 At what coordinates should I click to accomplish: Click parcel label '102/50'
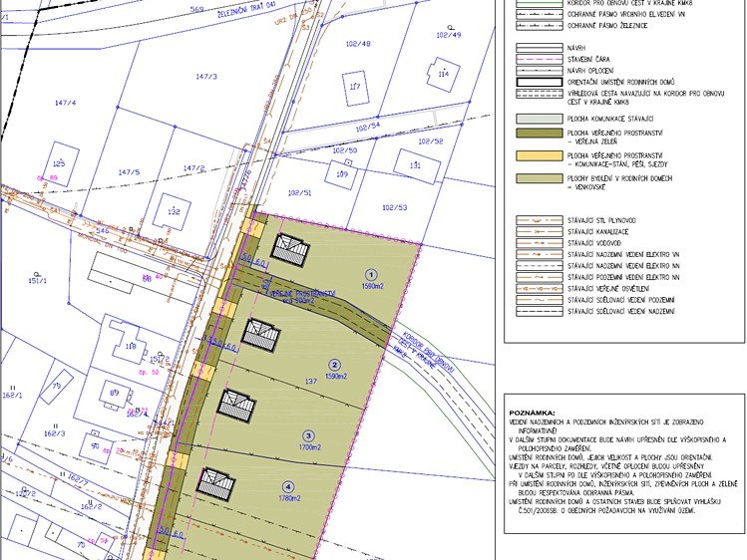pos(344,150)
